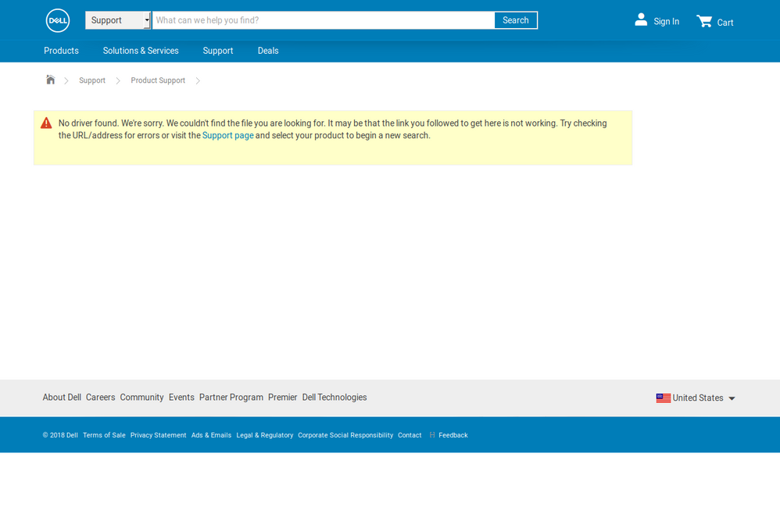Click the home icon in breadcrumb

(50, 80)
